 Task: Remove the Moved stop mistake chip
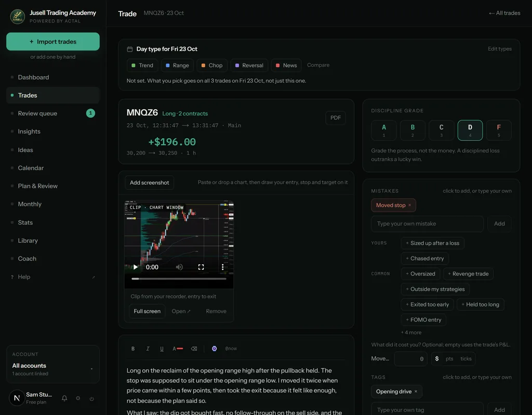409,205
